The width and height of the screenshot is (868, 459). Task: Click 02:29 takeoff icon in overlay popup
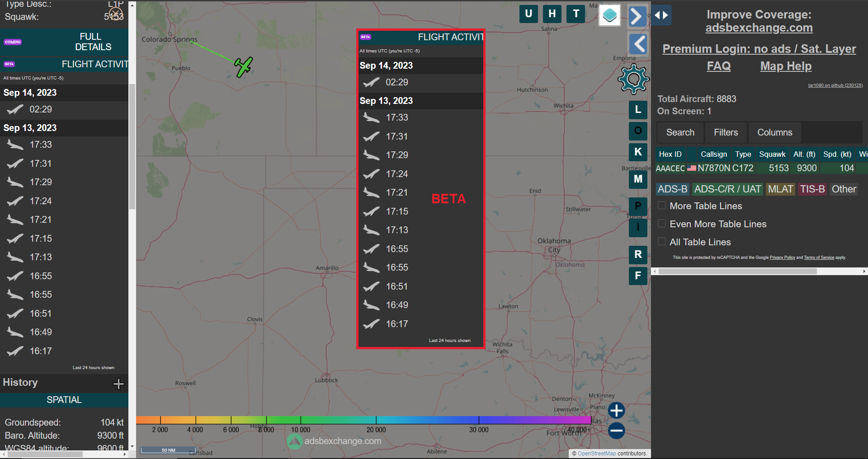371,83
